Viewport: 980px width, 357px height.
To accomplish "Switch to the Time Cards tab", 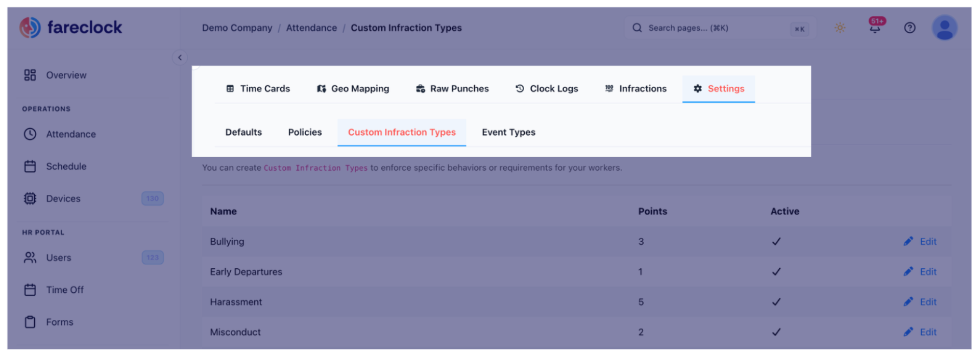I will (x=258, y=89).
